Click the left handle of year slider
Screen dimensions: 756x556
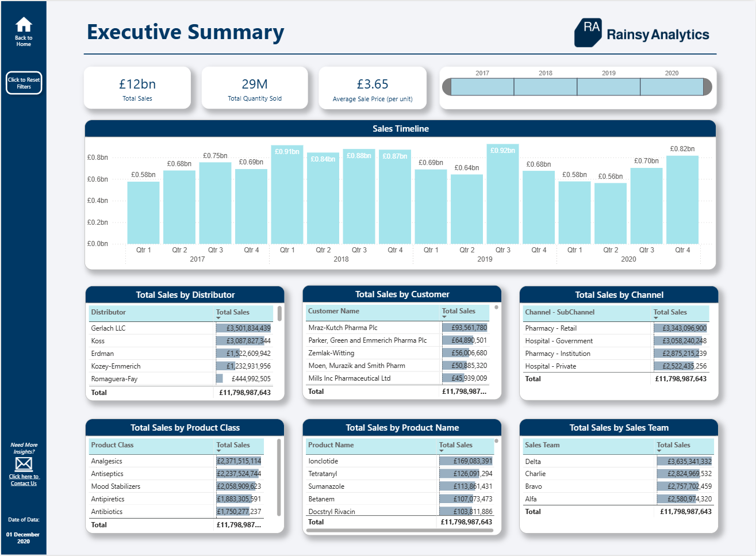pos(447,87)
